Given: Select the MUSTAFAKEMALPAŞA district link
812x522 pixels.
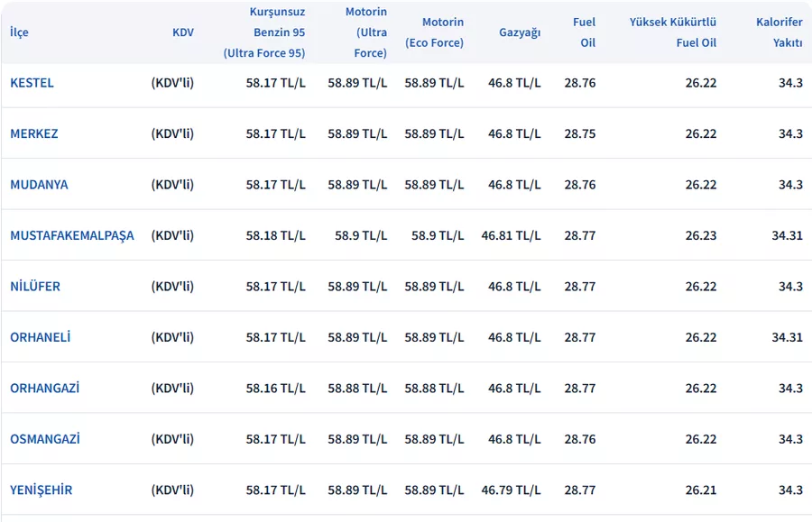Looking at the screenshot, I should coord(71,235).
